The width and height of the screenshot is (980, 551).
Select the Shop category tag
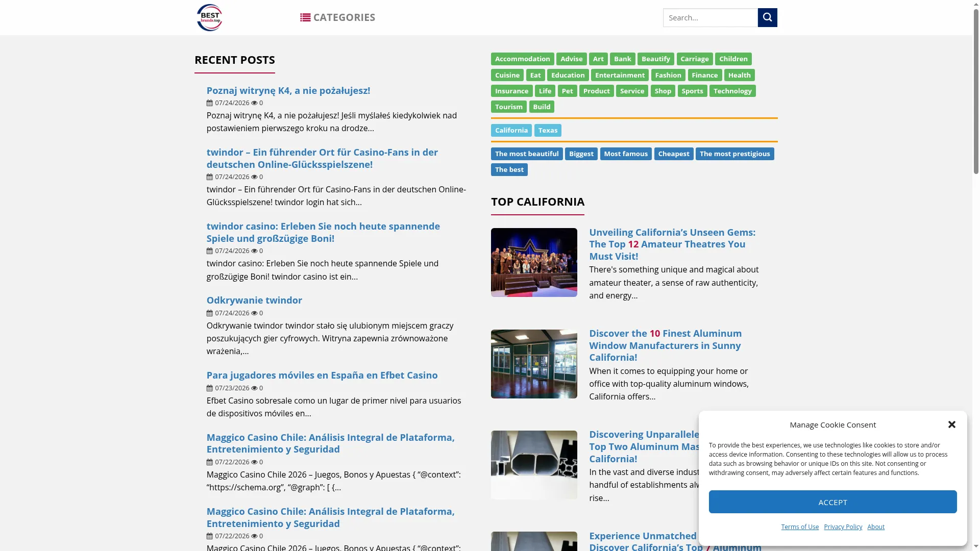pyautogui.click(x=663, y=91)
